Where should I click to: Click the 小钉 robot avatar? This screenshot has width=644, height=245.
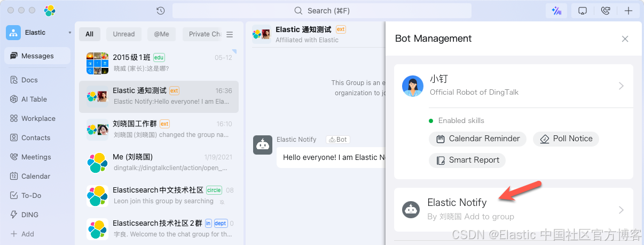(x=413, y=86)
